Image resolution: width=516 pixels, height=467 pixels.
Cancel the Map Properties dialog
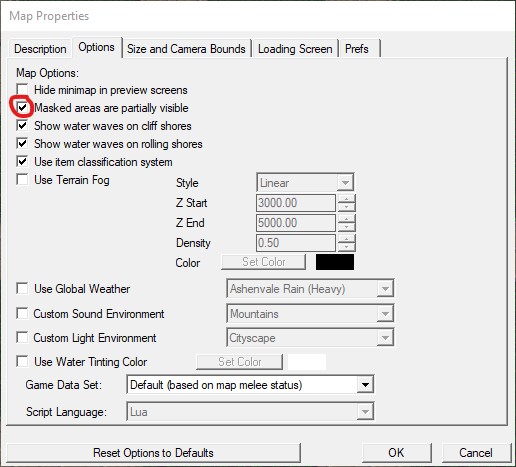pos(476,453)
